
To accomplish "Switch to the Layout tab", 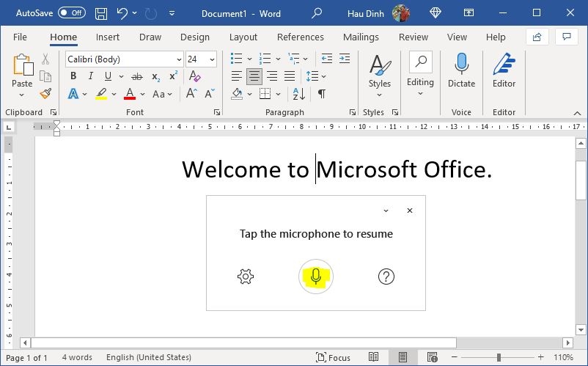I will click(243, 37).
